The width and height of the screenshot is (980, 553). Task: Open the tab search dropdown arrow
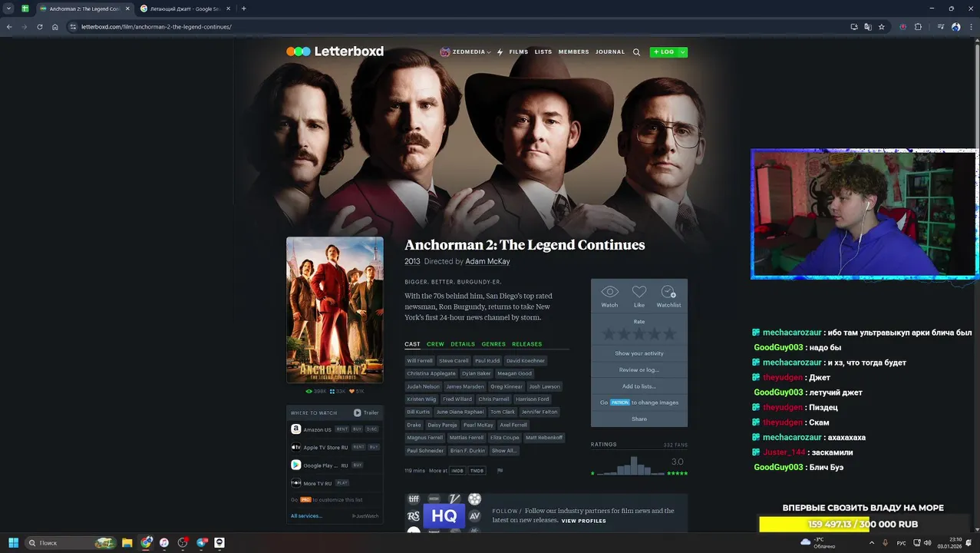coord(8,8)
